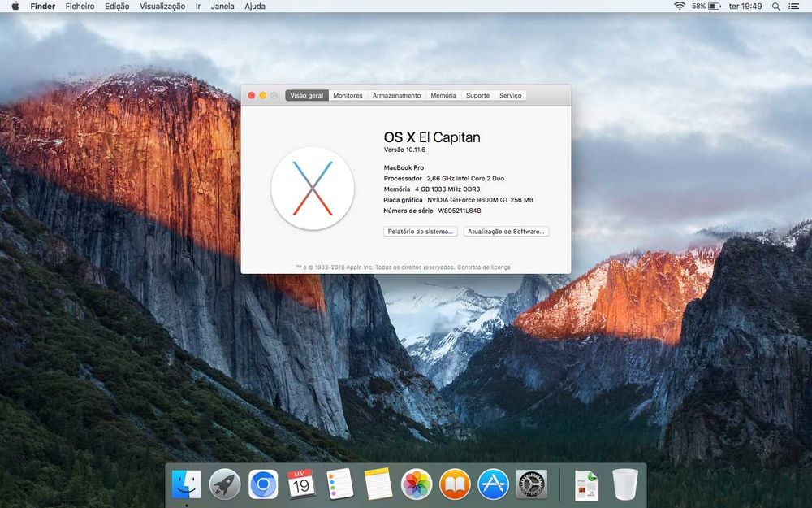Click the battery status 58% indicator
The height and width of the screenshot is (508, 812).
pyautogui.click(x=706, y=7)
